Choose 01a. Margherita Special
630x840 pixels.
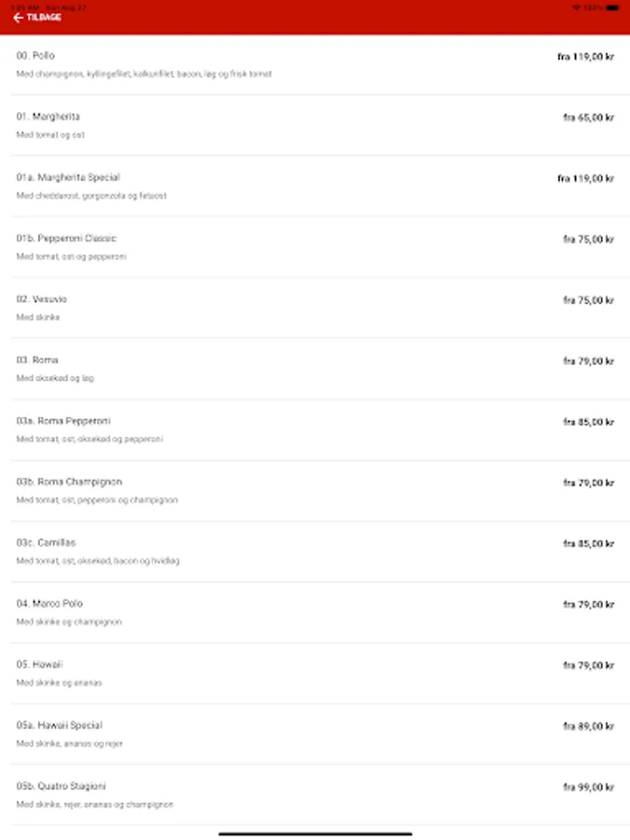pos(315,186)
